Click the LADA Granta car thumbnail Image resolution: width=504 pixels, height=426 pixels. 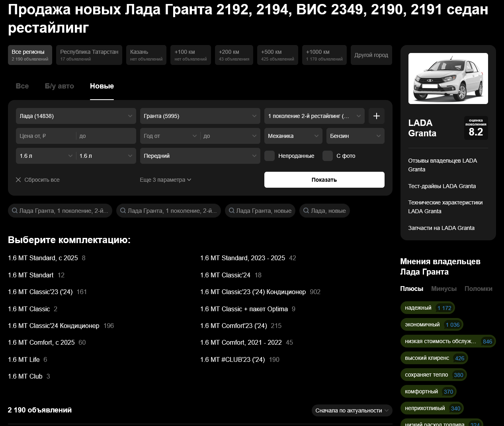[448, 79]
